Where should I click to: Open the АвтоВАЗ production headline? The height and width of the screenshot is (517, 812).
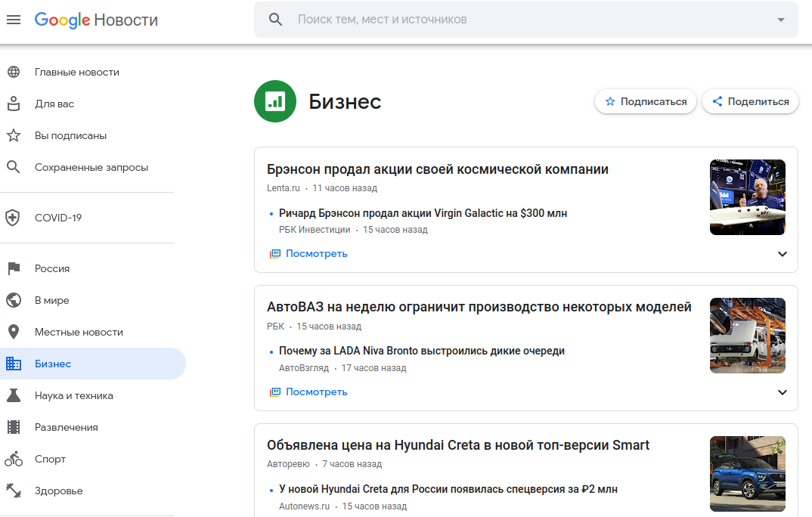tap(479, 307)
